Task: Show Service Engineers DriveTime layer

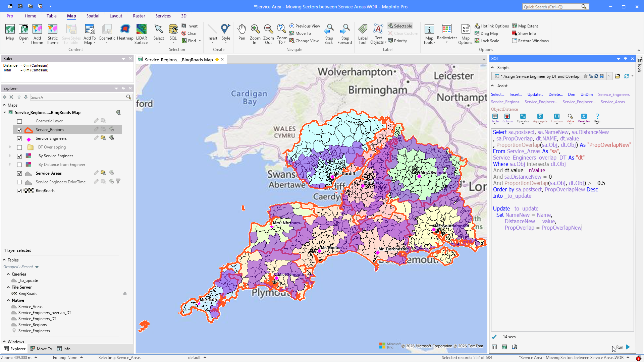Action: pyautogui.click(x=19, y=182)
